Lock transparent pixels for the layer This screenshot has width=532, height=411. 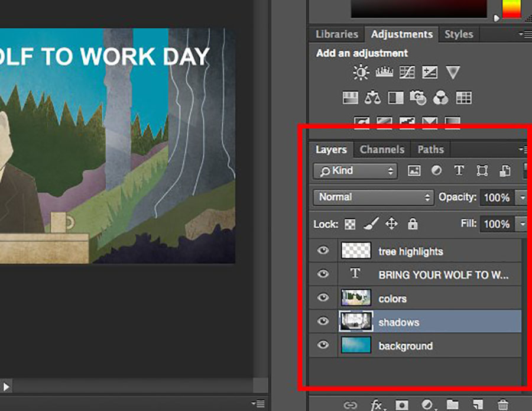350,224
